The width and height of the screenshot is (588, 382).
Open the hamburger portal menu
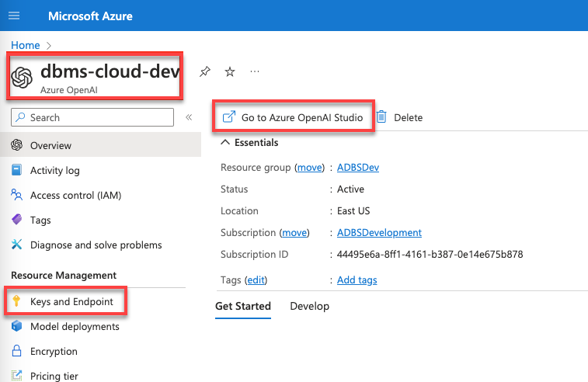pos(15,16)
